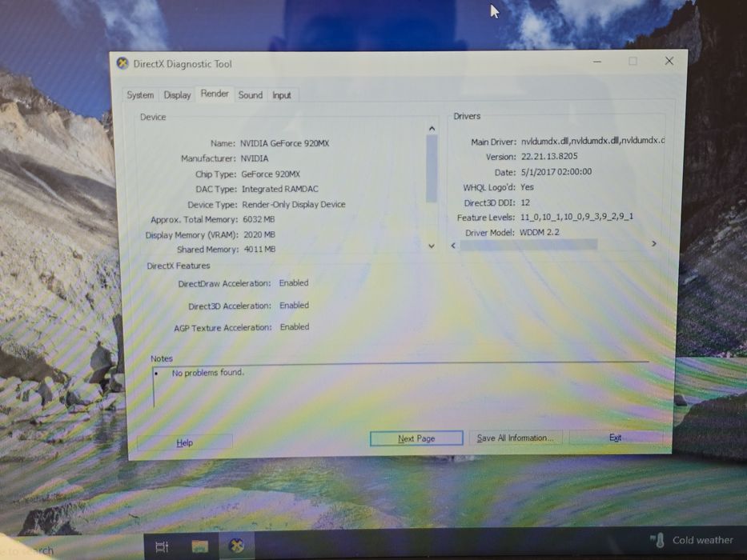Switch to the System tab
This screenshot has height=560, width=747.
tap(140, 94)
